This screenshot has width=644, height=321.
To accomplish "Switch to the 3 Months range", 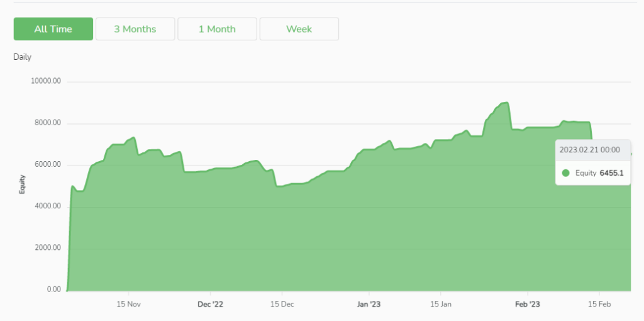I will (135, 29).
